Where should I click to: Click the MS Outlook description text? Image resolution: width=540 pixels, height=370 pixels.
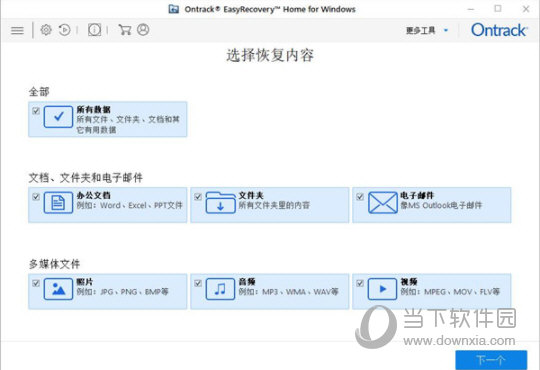pos(441,205)
